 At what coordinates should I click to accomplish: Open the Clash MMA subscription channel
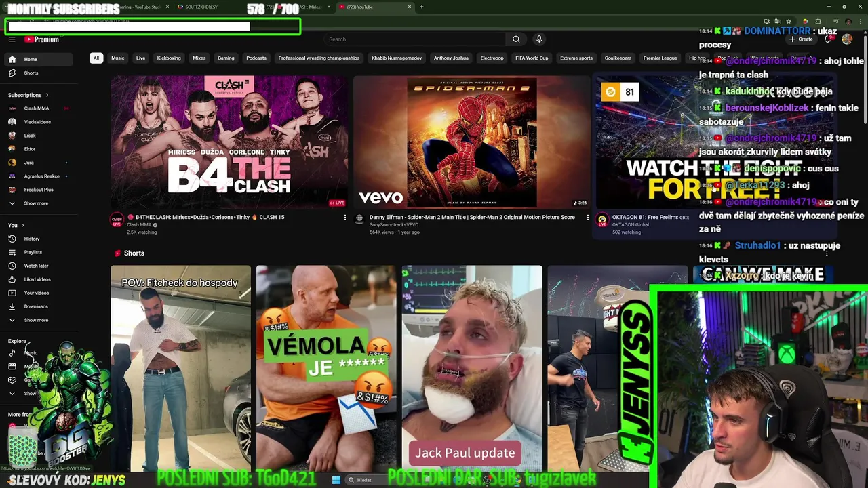pos(39,108)
